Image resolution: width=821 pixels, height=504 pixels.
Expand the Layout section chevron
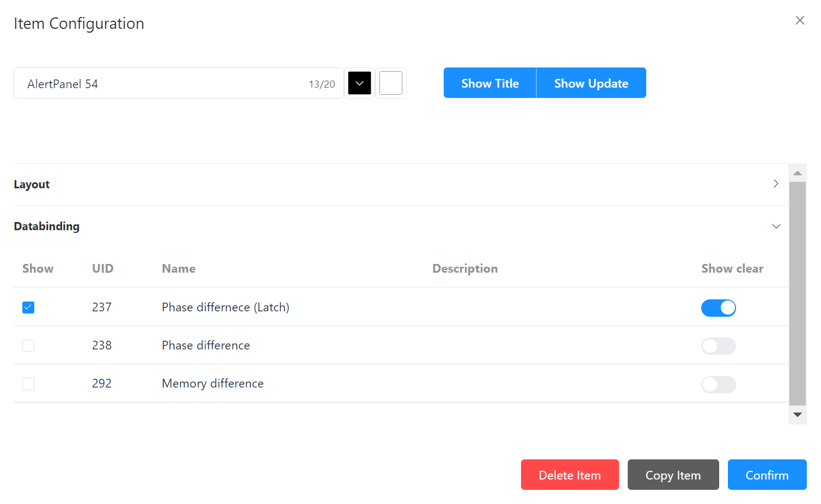[x=776, y=184]
